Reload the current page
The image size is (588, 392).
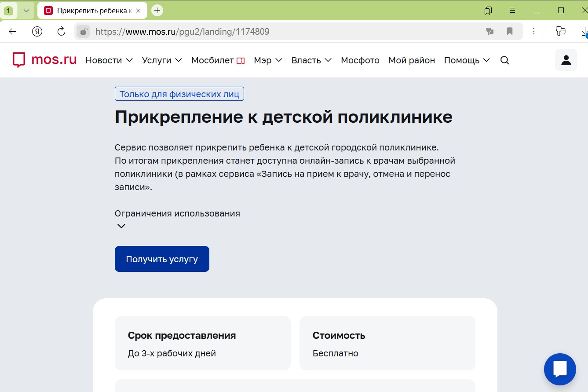point(61,31)
